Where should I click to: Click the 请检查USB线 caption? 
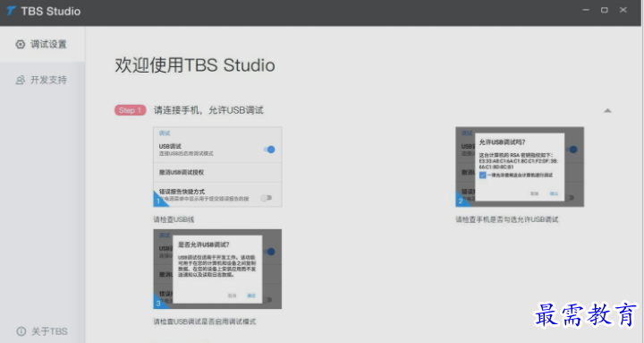coord(174,219)
